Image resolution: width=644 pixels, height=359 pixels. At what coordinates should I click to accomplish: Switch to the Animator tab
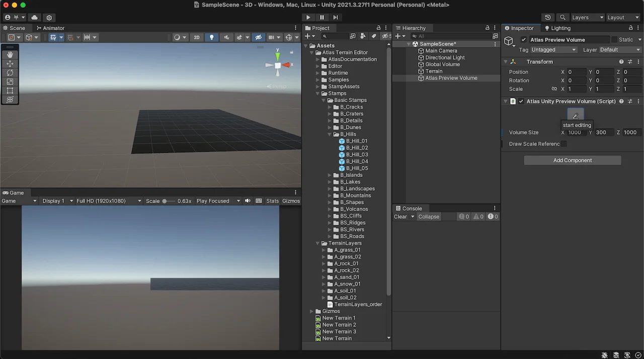(x=50, y=28)
